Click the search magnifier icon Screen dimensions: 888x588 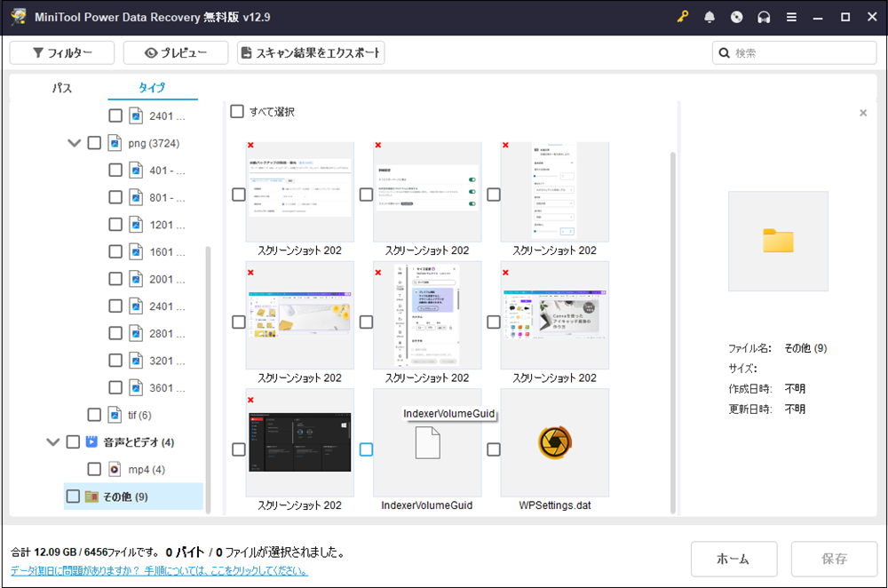[x=724, y=52]
